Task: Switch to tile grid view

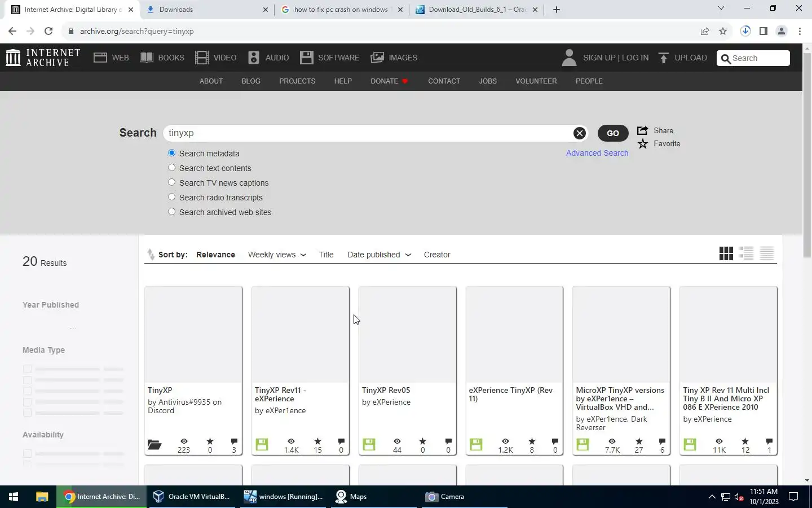Action: [726, 253]
